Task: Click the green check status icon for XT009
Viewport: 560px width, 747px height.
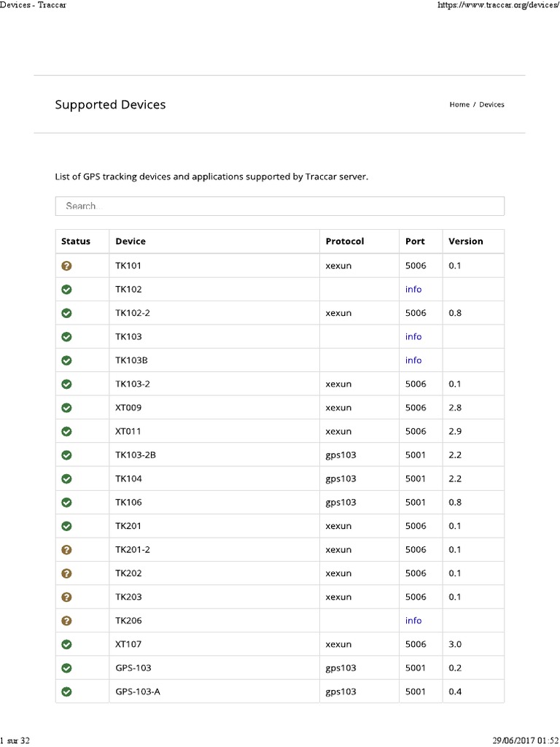Action: pyautogui.click(x=67, y=408)
